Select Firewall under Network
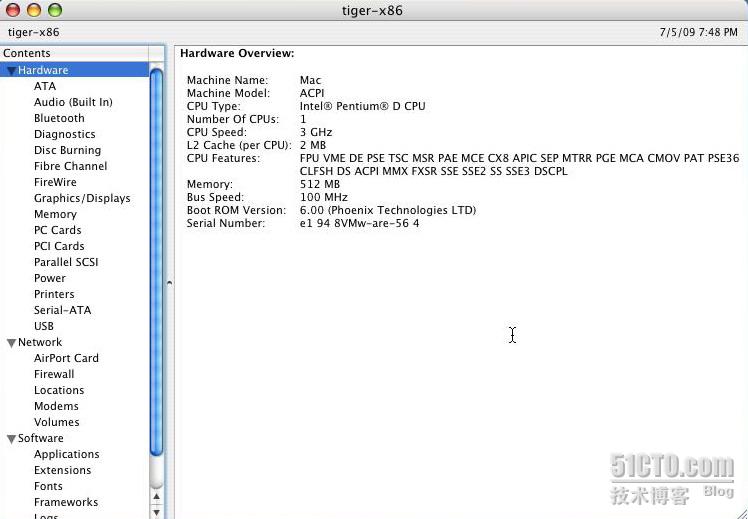748x519 pixels. point(54,374)
